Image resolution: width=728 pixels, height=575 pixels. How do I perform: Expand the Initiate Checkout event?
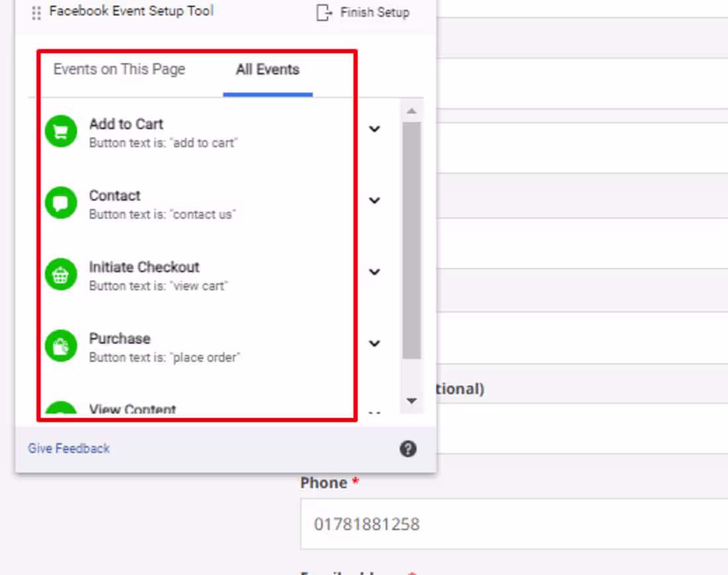pos(375,272)
